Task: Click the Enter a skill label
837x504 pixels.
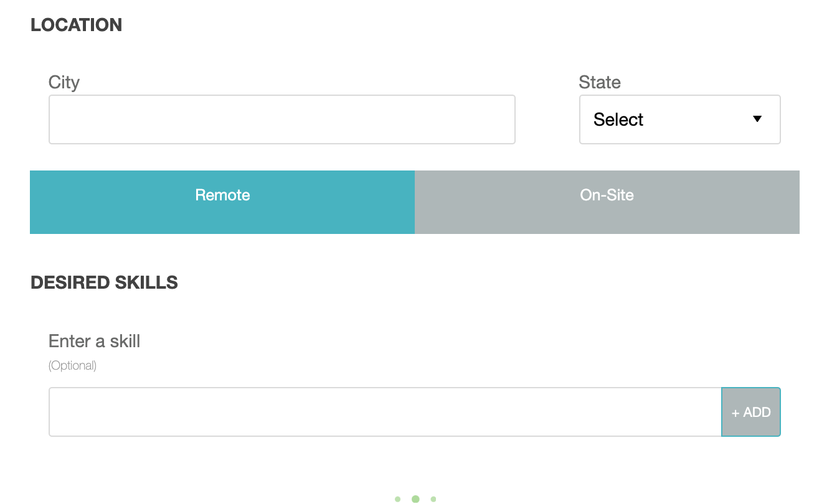Action: (95, 341)
